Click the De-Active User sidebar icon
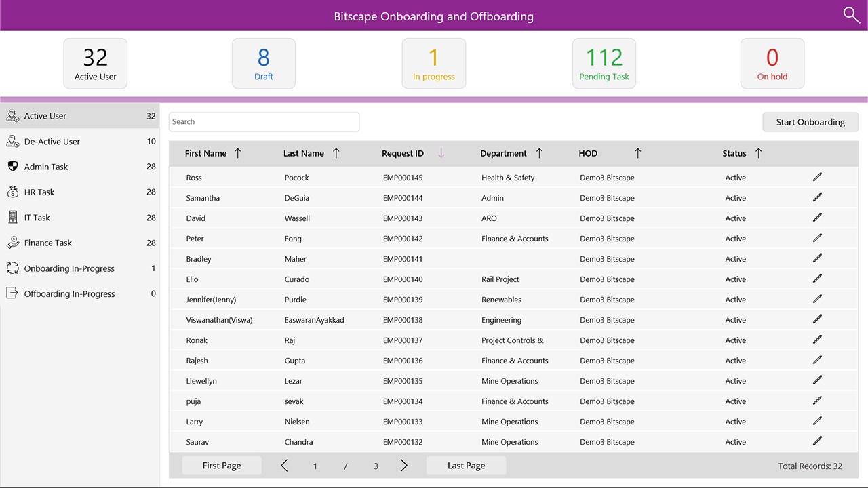Viewport: 868px width, 488px height. [12, 141]
